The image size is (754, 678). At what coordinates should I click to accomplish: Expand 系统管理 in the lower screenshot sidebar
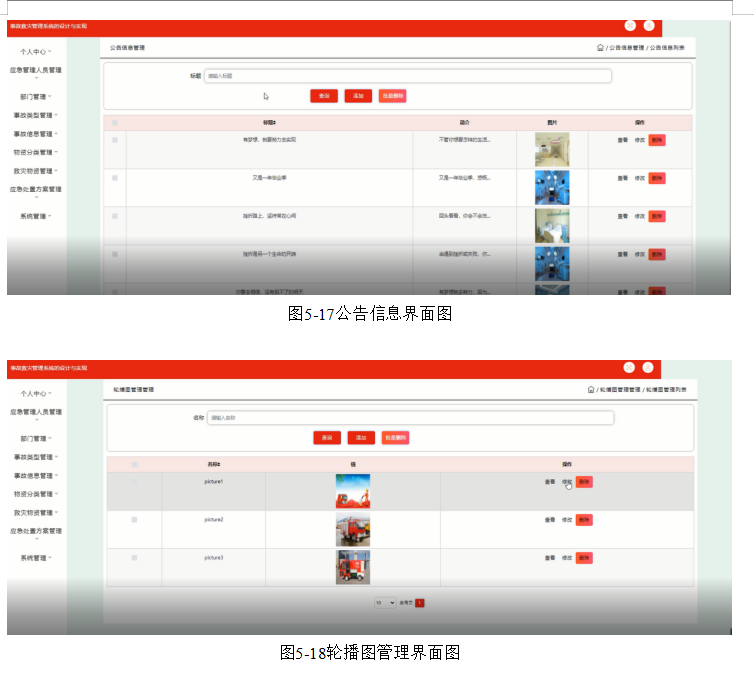(36, 558)
